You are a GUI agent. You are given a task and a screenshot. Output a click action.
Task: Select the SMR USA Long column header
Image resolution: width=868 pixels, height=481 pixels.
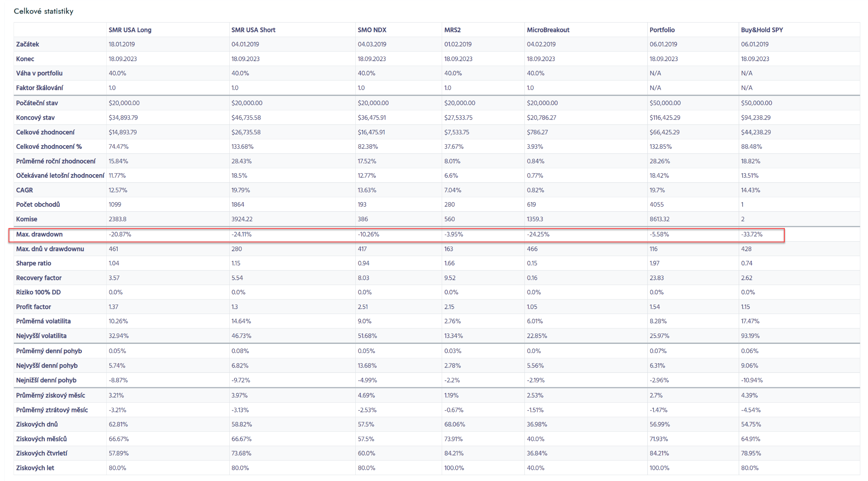coord(130,30)
